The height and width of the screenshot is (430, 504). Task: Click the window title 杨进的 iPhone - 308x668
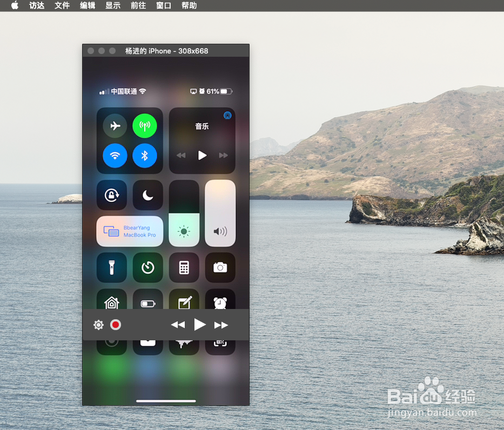[166, 51]
